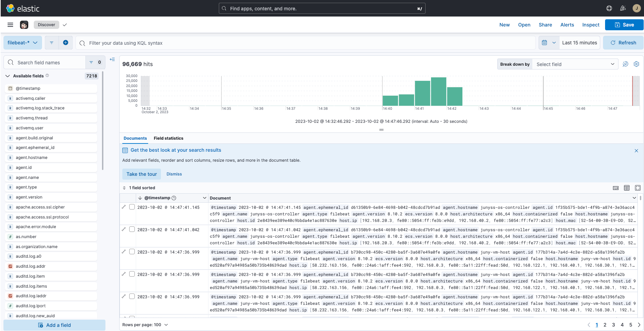
Task: Close the search results tour callout
Action: tap(636, 151)
